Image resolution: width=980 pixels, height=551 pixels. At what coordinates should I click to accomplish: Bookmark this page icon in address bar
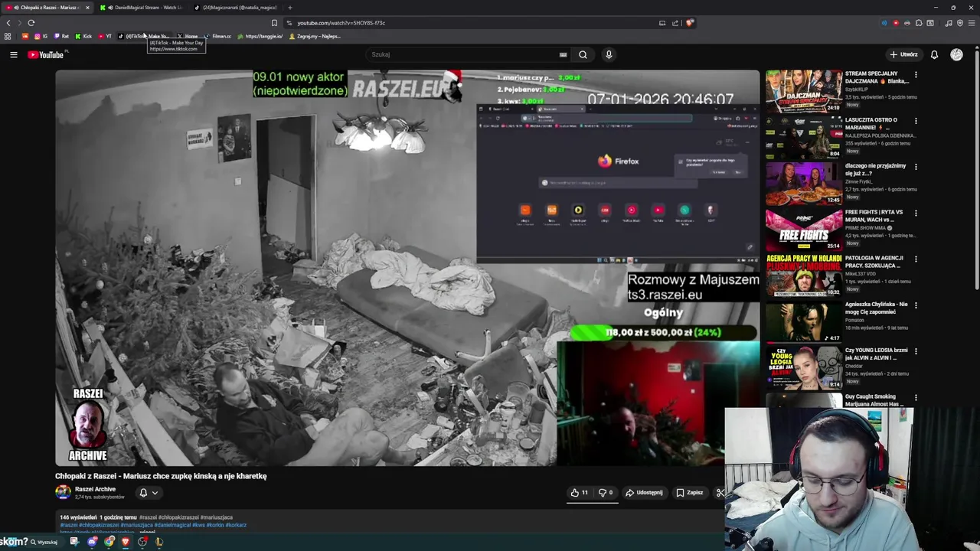tap(274, 23)
